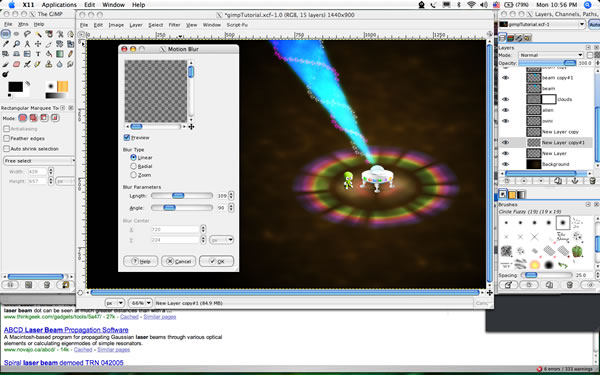
Task: Select the Paintbrush tool
Action: click(5, 64)
